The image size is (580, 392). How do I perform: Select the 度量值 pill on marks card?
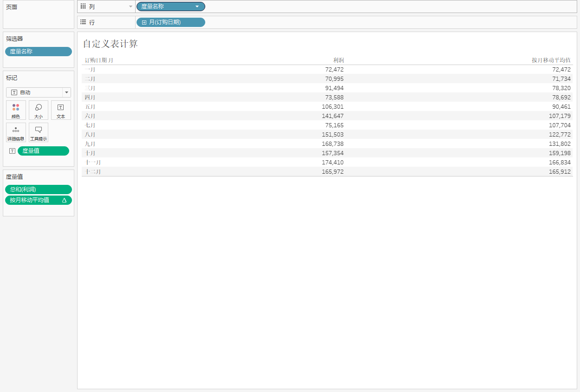(43, 151)
